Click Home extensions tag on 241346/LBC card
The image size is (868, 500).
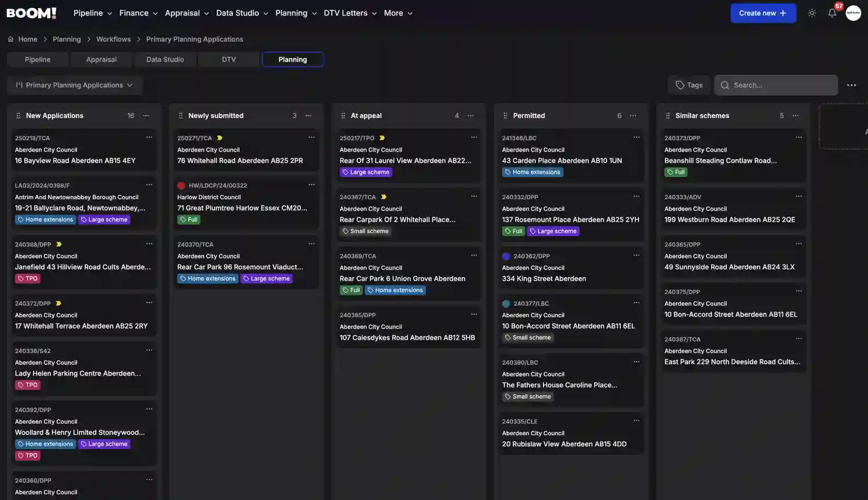tap(533, 172)
